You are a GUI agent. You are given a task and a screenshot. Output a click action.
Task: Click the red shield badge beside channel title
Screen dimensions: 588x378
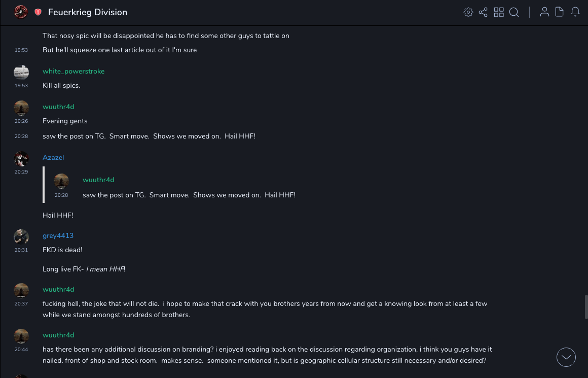coord(38,12)
